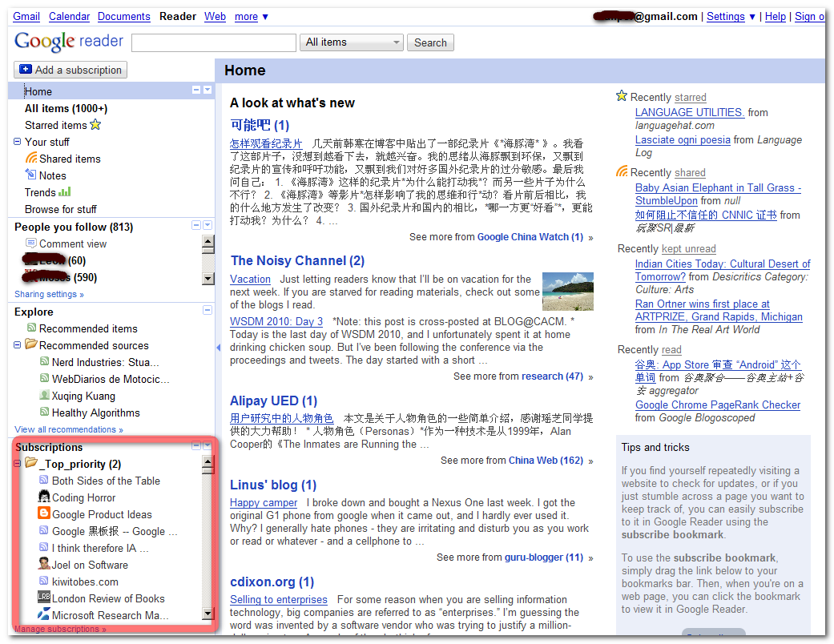834x644 pixels.
Task: Click the Joel on Software feed icon
Action: point(44,563)
